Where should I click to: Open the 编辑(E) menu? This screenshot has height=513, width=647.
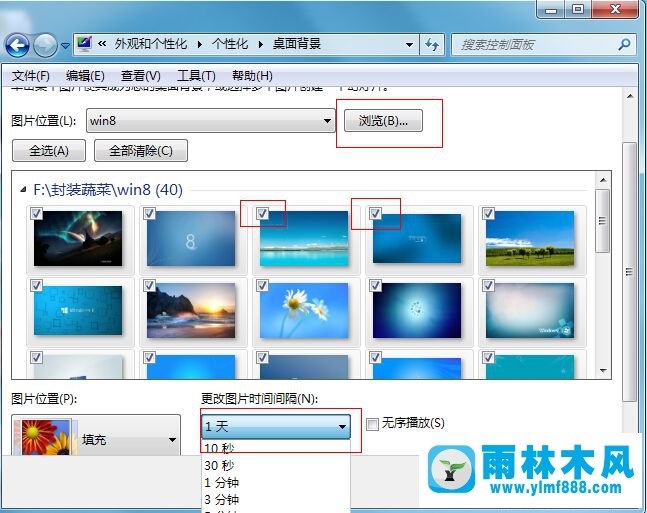[85, 76]
